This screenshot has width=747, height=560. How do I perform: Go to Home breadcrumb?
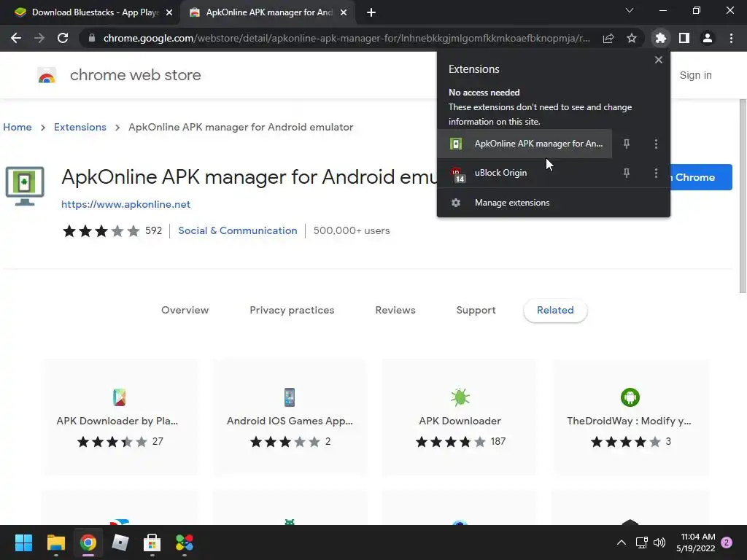pyautogui.click(x=18, y=127)
